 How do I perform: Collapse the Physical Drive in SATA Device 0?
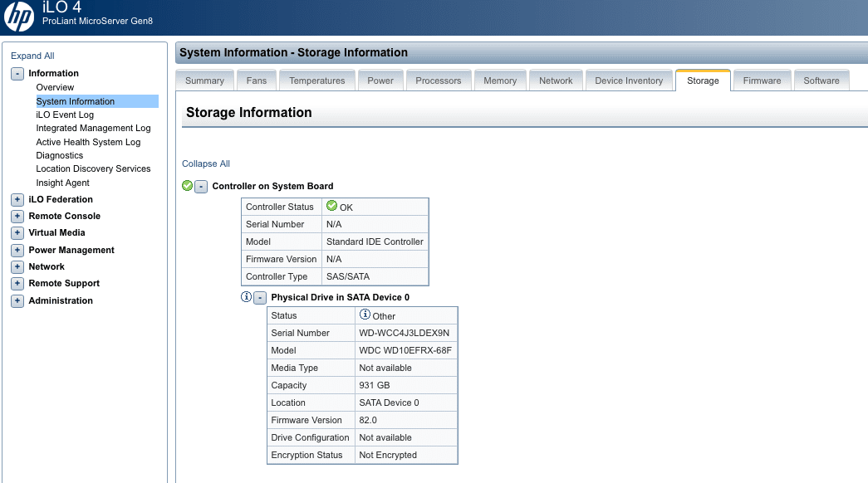coord(260,297)
